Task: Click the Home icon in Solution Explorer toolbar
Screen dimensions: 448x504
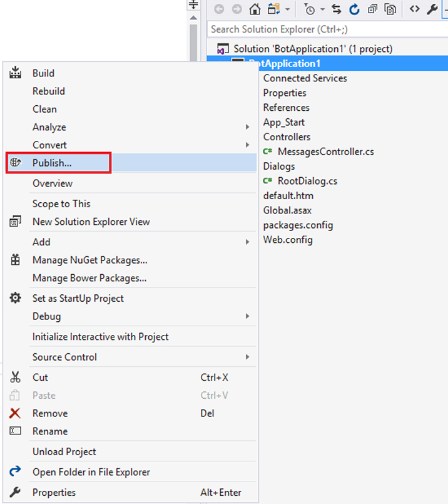Action: [x=254, y=9]
